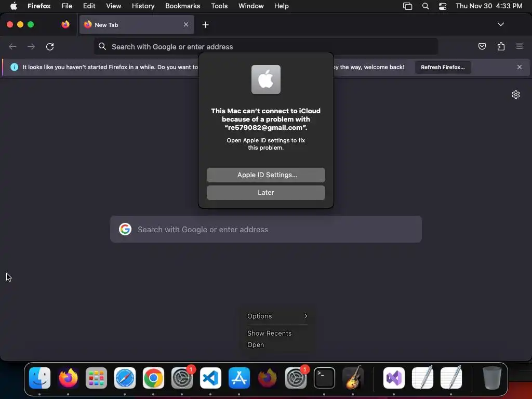Open the Edit menu
The image size is (532, 399).
pos(89,6)
